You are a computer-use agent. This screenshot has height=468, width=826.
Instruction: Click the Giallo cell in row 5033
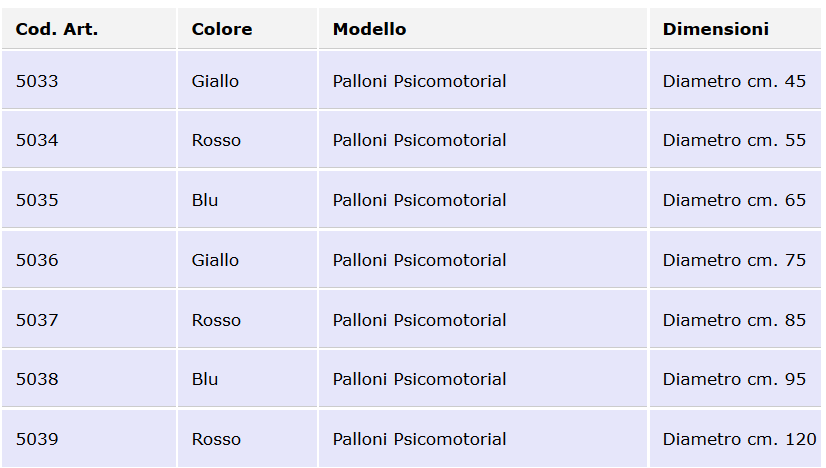tap(215, 81)
